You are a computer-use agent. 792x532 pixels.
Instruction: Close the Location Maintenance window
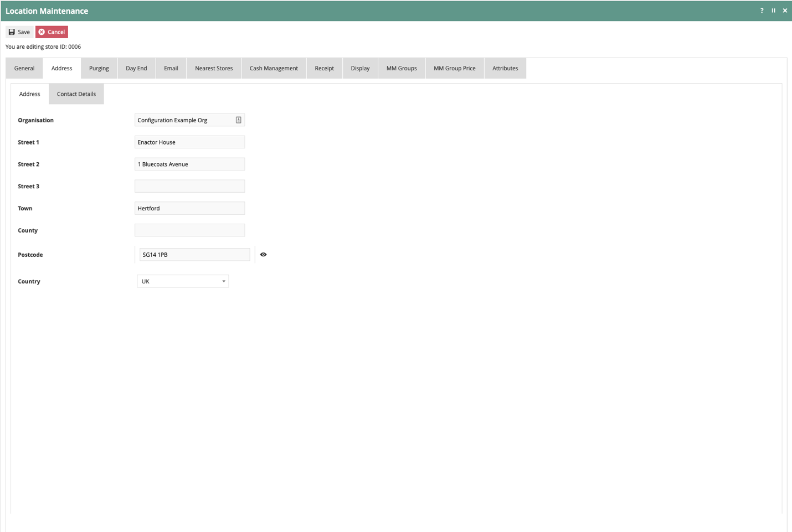[x=785, y=11]
